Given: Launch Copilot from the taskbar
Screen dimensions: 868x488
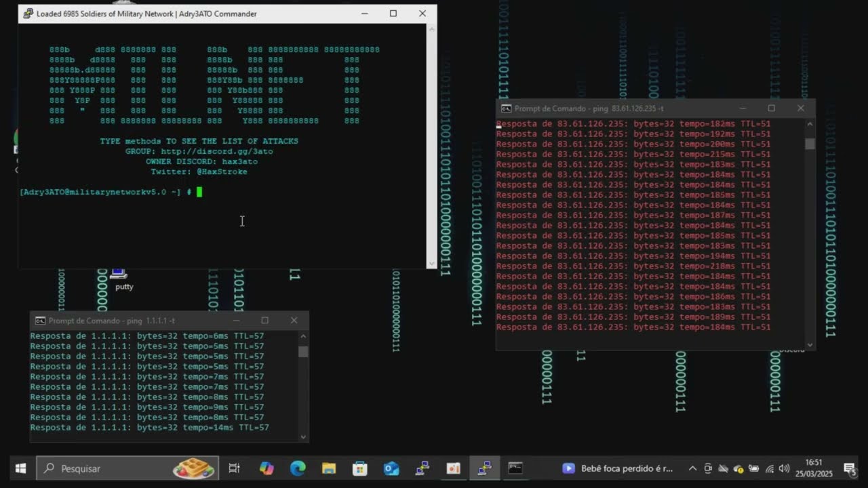Looking at the screenshot, I should 267,468.
